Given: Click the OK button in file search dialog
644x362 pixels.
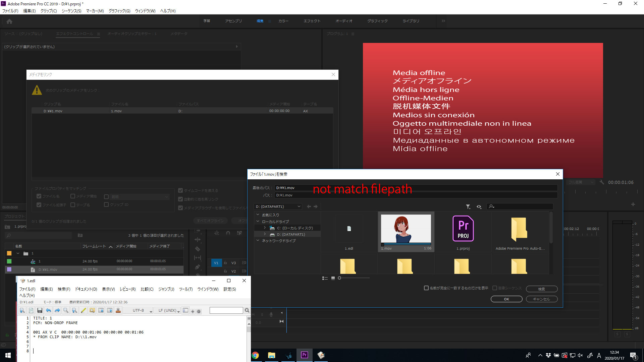Looking at the screenshot, I should click(506, 299).
